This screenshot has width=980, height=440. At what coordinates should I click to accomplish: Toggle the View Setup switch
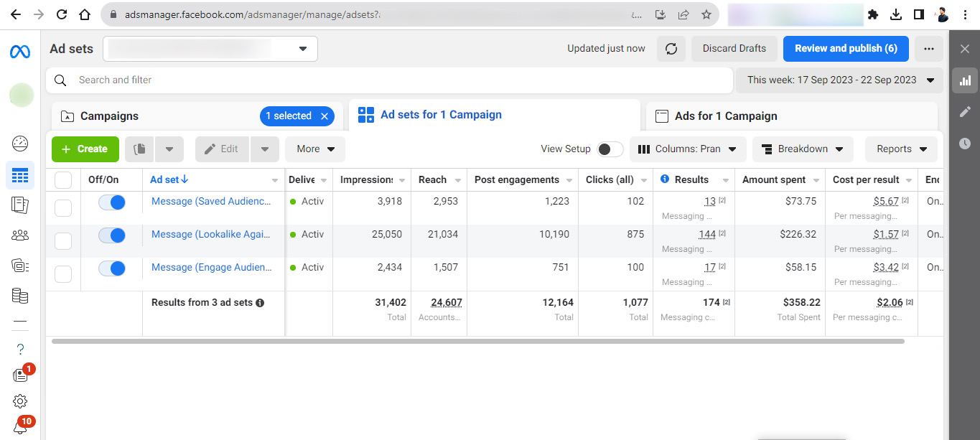click(x=610, y=149)
